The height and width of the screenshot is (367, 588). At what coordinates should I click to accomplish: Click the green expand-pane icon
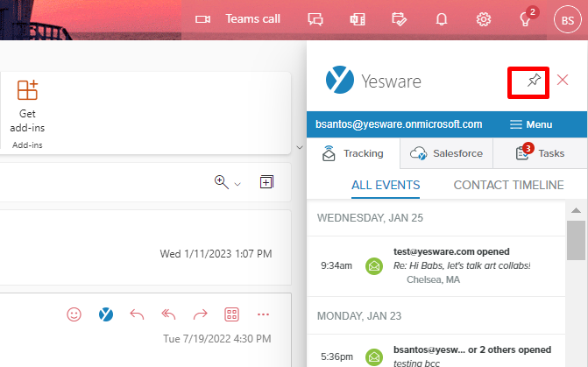tap(266, 182)
